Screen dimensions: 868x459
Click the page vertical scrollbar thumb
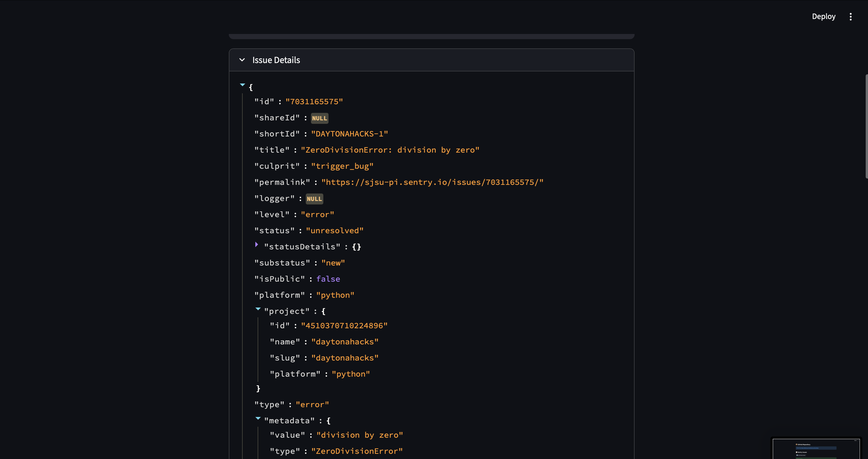(866, 126)
